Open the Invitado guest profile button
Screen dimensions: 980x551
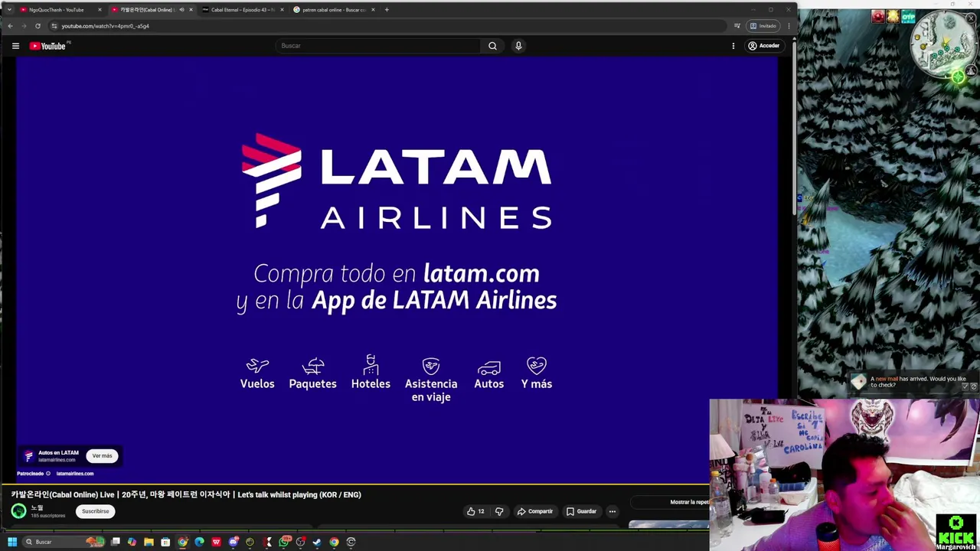(763, 26)
